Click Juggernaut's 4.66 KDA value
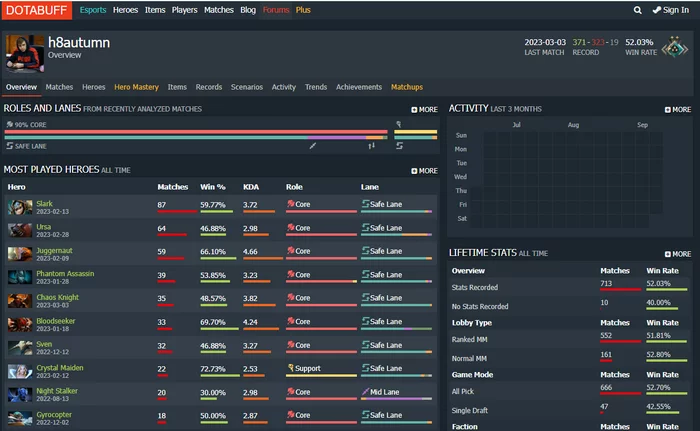The height and width of the screenshot is (431, 700). click(x=250, y=251)
